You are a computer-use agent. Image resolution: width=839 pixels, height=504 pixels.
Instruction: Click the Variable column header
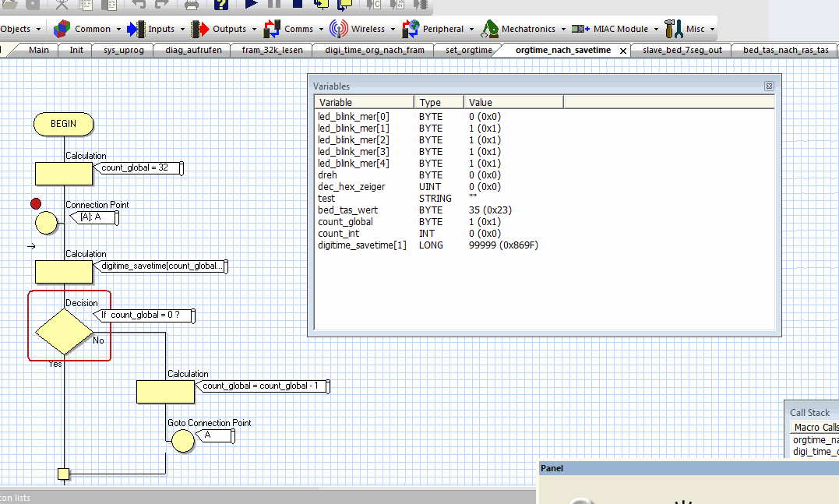click(364, 102)
